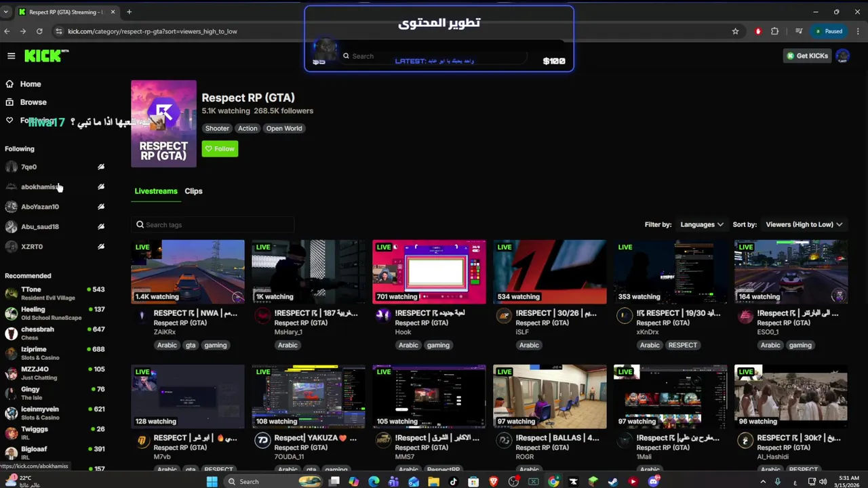Click Get KICKs button
The height and width of the screenshot is (488, 868).
807,56
